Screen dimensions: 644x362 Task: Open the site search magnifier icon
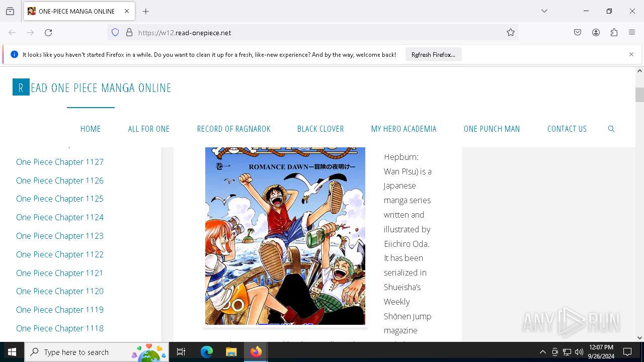point(611,129)
